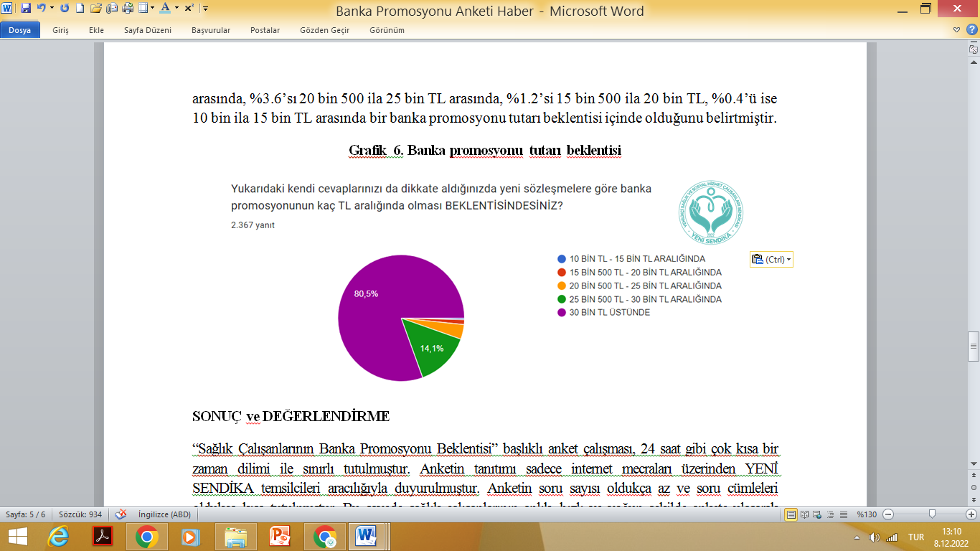Click the İngilizce (ABD) language button
The width and height of the screenshot is (980, 551).
pos(164,514)
